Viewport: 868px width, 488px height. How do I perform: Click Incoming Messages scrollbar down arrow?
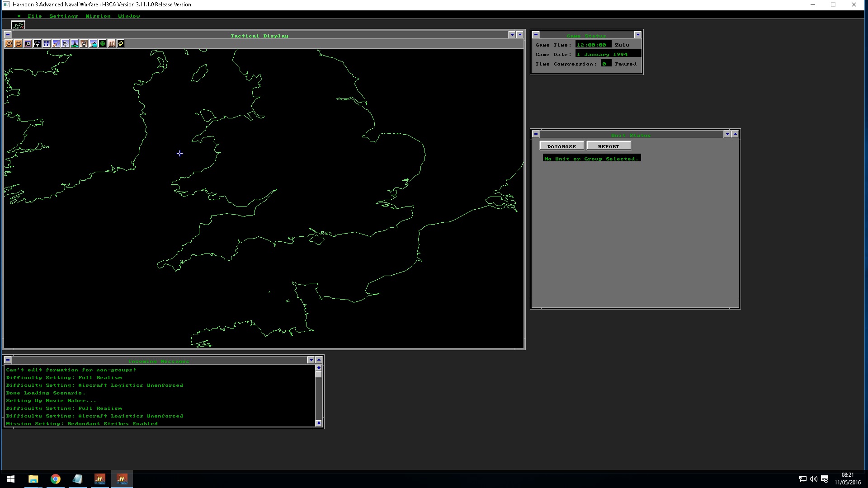[319, 423]
